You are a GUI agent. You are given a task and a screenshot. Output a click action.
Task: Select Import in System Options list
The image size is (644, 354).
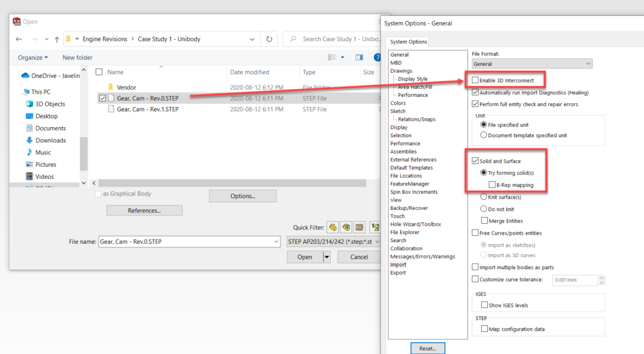point(398,265)
